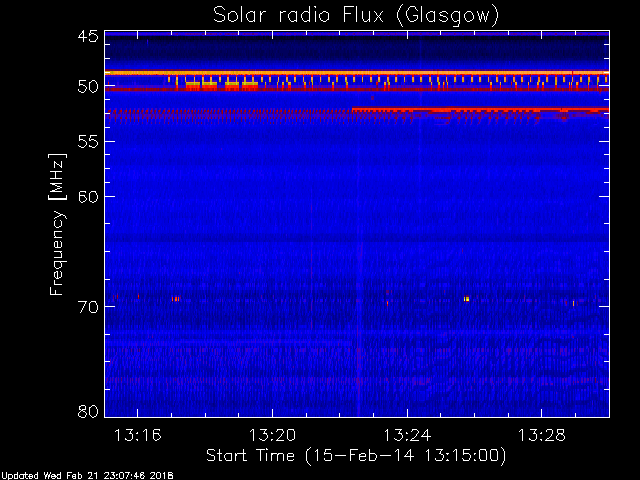Click the 70 frequency tick label
The image size is (640, 480).
coord(88,307)
